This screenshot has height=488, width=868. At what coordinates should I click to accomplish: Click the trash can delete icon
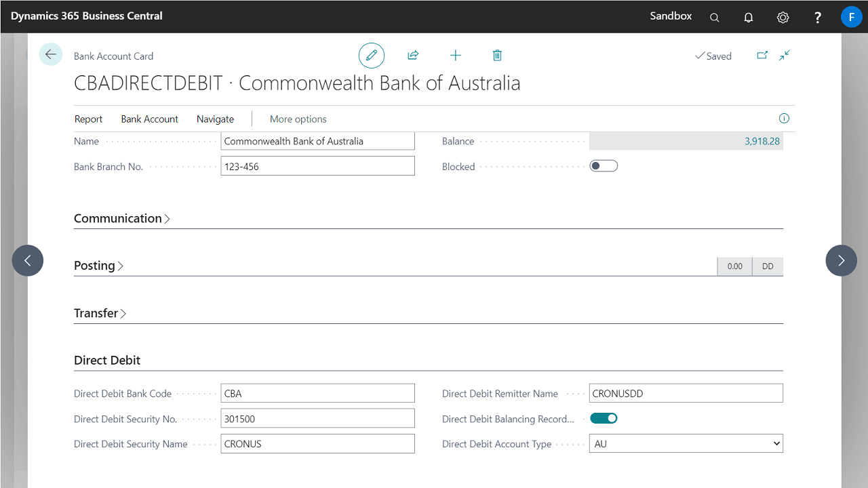click(x=497, y=56)
